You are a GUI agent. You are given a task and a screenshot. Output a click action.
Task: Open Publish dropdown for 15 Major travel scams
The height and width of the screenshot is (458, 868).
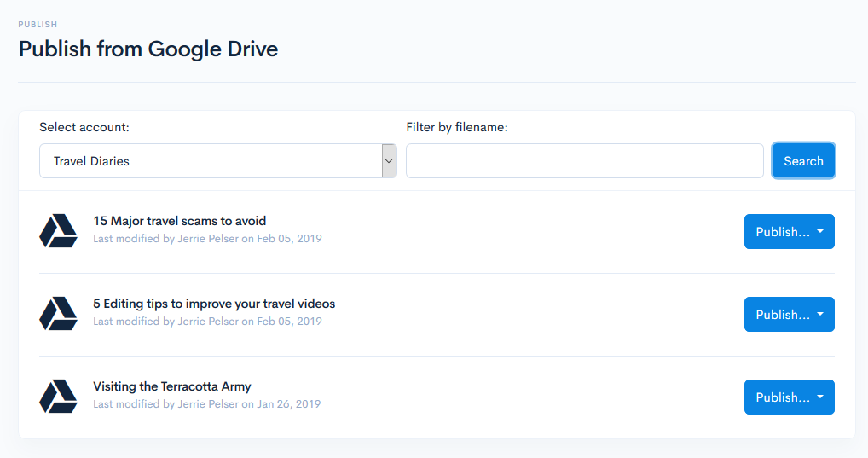coord(789,231)
